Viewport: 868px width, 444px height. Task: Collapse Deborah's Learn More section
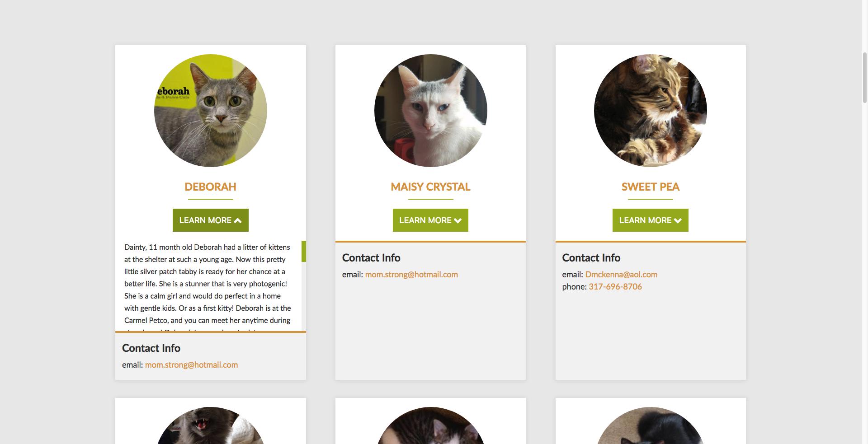210,220
